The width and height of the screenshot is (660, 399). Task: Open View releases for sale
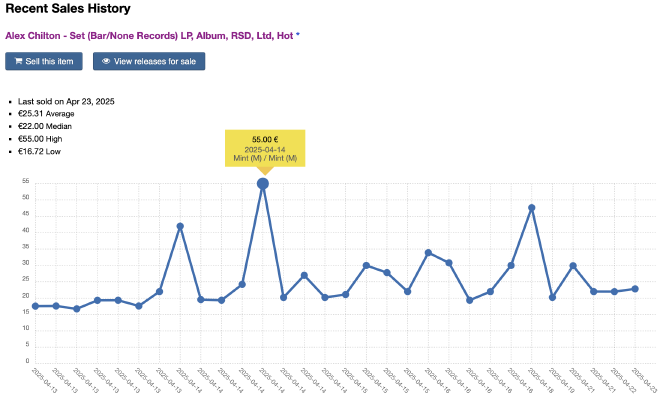point(149,61)
